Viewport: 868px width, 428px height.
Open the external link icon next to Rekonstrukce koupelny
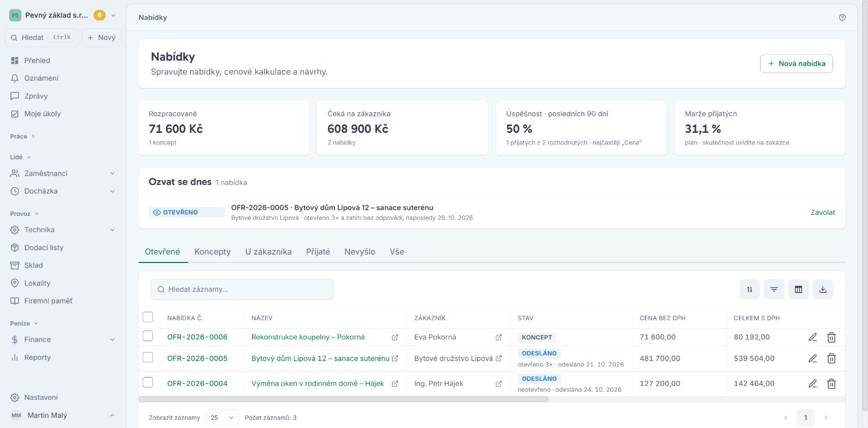click(x=395, y=337)
